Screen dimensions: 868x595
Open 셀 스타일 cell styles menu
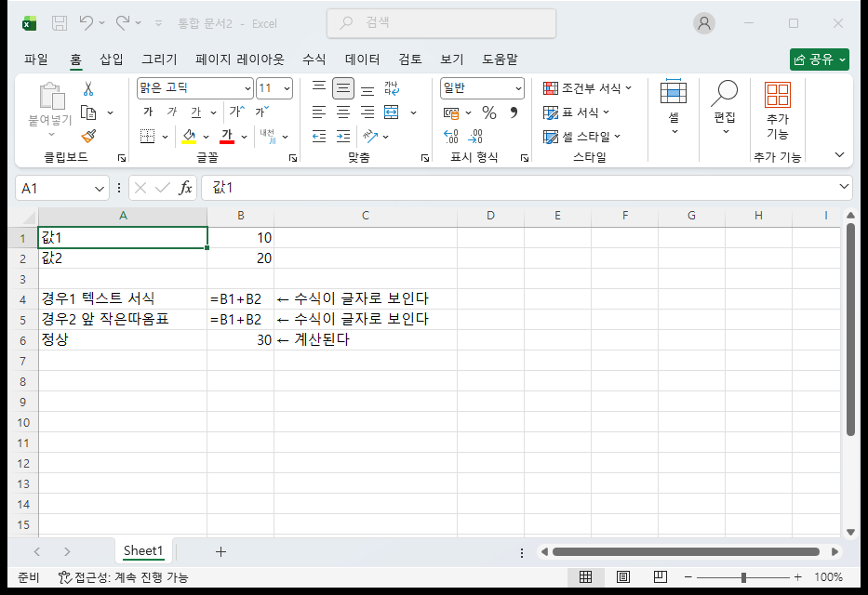[581, 137]
